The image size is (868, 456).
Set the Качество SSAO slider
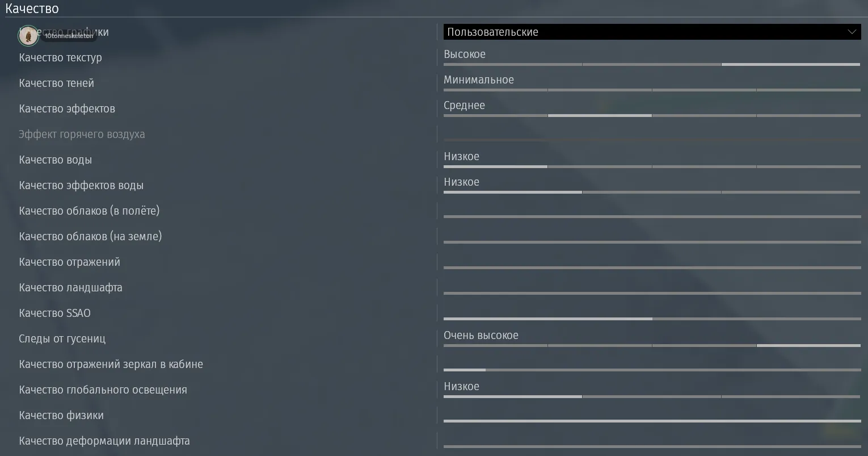(x=652, y=319)
